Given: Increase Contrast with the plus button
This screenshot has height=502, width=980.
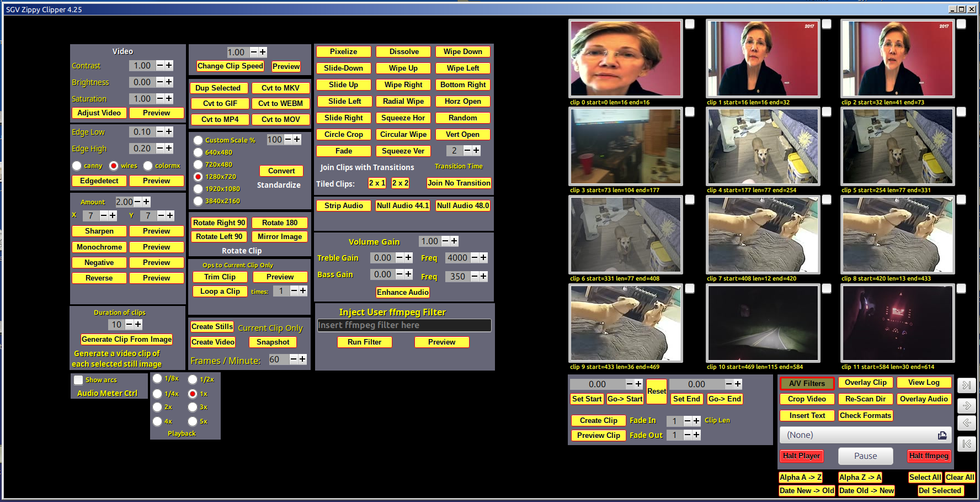Looking at the screenshot, I should 169,65.
